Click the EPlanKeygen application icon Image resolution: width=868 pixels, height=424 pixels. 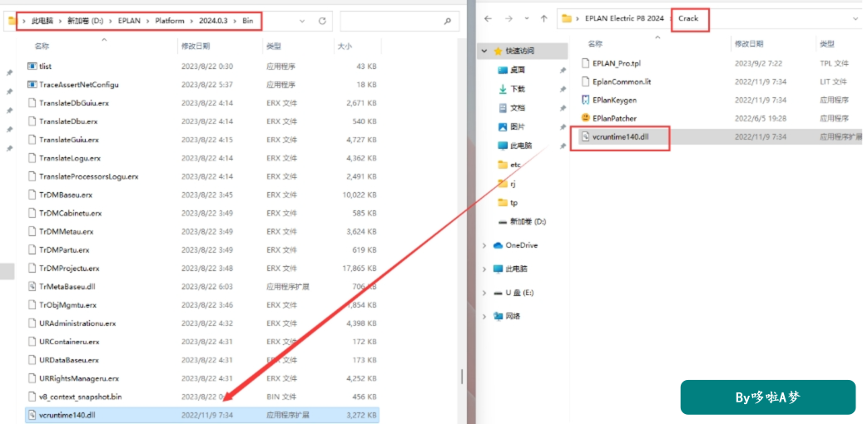coord(586,100)
